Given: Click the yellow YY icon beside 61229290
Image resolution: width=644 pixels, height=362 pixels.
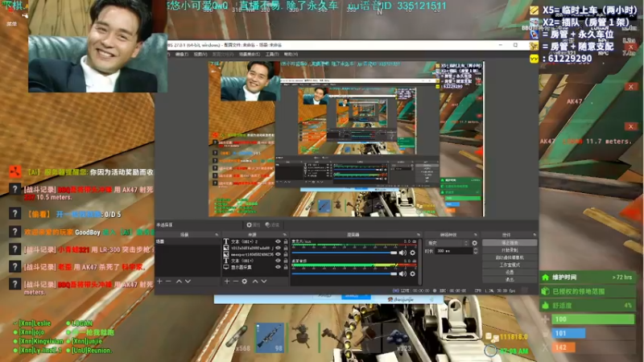Looking at the screenshot, I should (x=534, y=59).
